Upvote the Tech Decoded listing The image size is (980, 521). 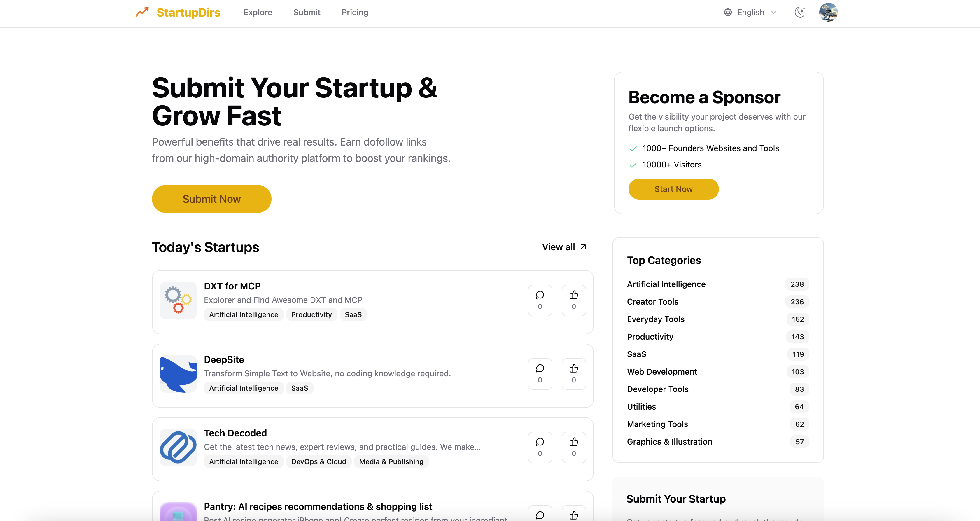point(574,447)
